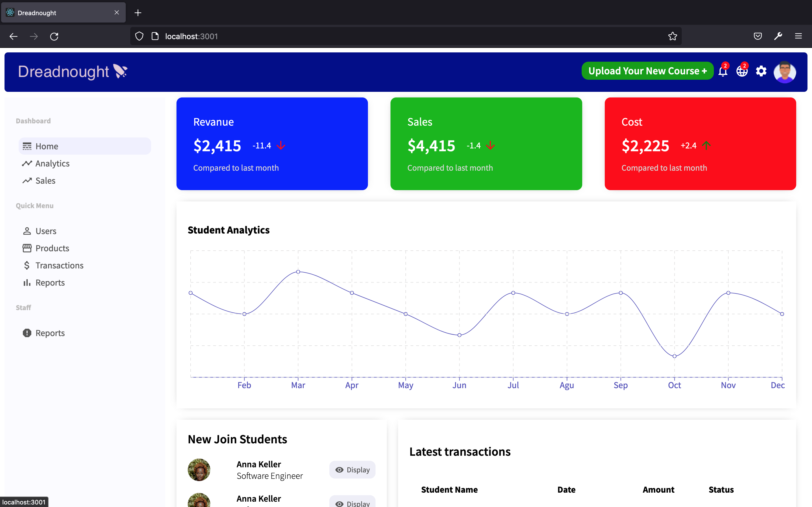Bookmark the page with the star icon
The width and height of the screenshot is (812, 507).
click(672, 36)
